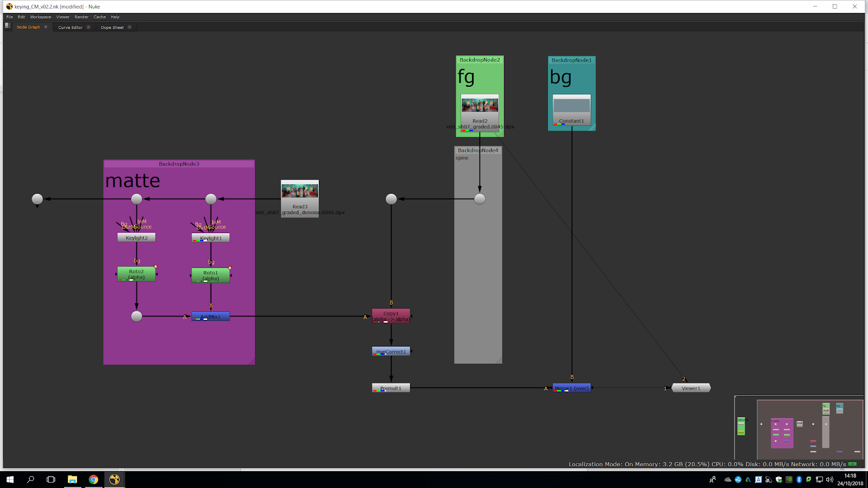Select the Copy1 node
Viewport: 868px width, 488px height.
pyautogui.click(x=391, y=316)
